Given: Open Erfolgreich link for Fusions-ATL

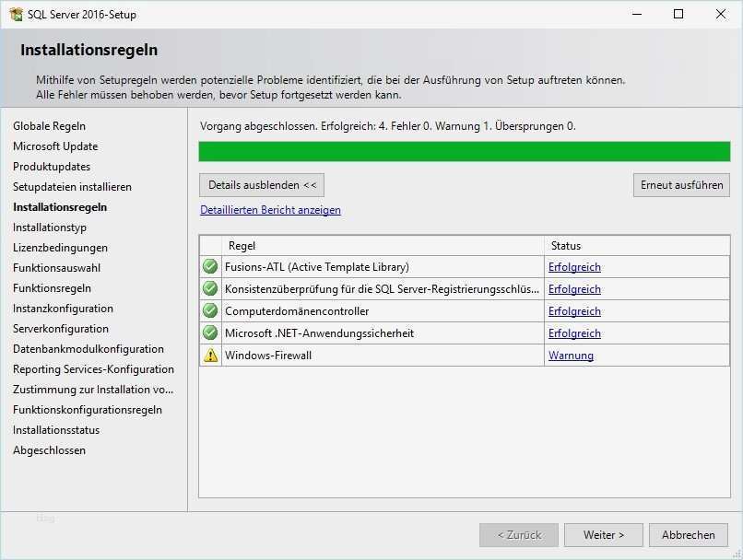Looking at the screenshot, I should click(x=574, y=267).
